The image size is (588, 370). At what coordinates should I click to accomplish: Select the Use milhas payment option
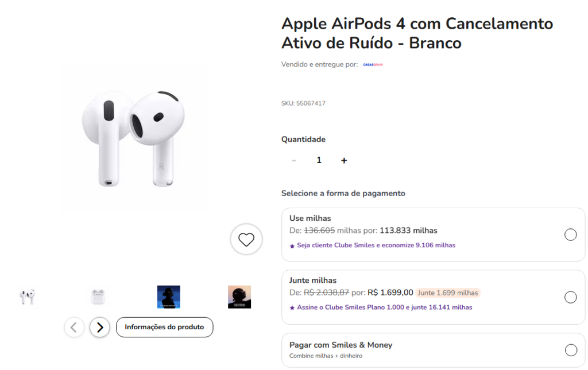tap(570, 235)
